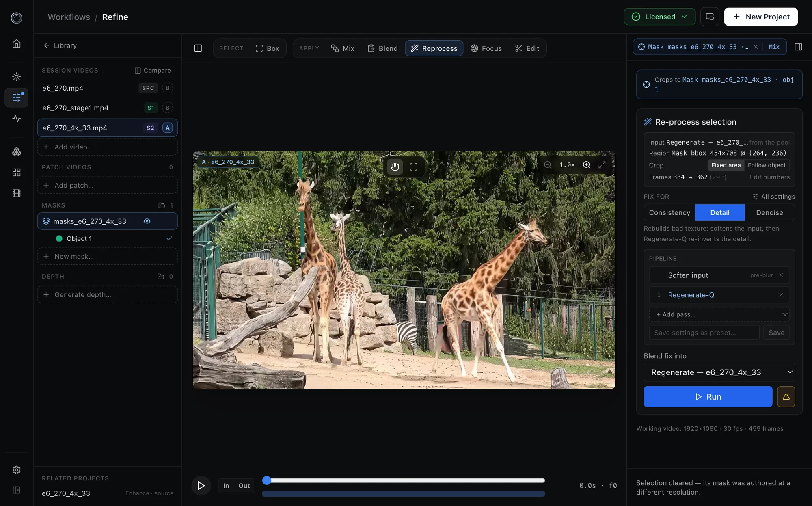This screenshot has width=812, height=506.
Task: Zoom out the video viewer
Action: tap(548, 165)
